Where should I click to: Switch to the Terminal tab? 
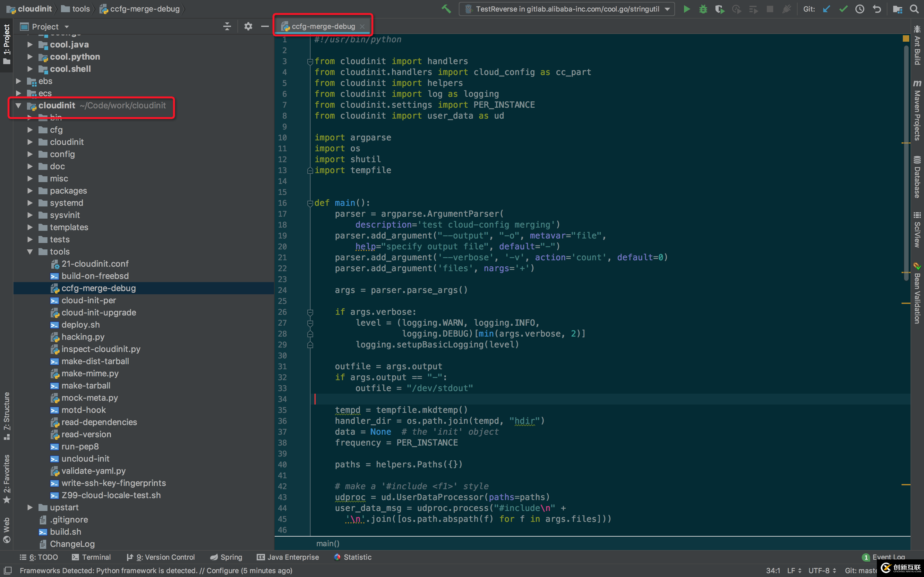96,557
